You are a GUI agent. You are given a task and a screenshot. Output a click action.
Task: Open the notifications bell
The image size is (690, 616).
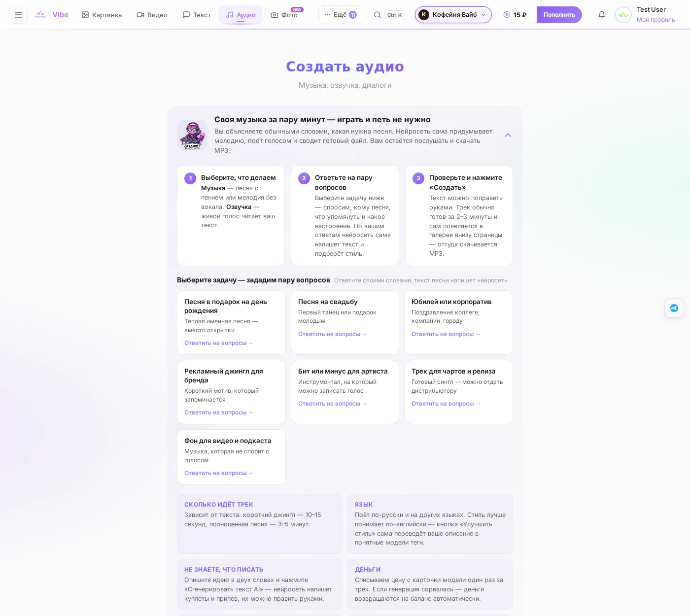(602, 15)
